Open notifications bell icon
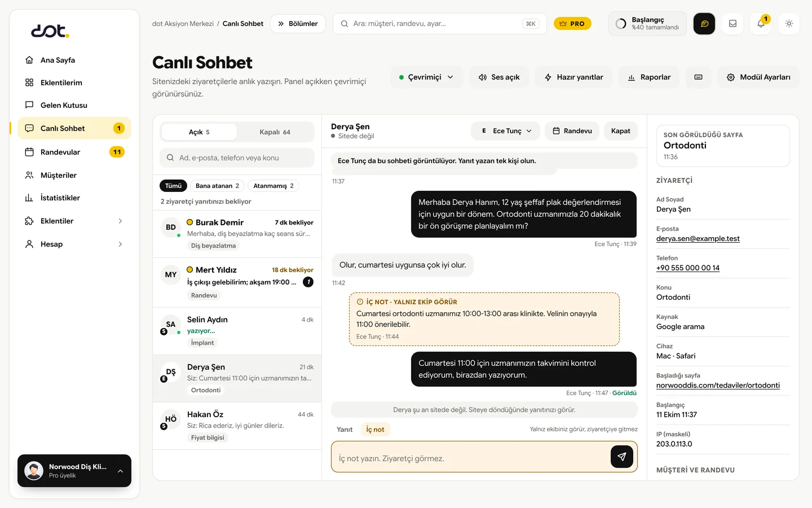Viewport: 812px width, 508px height. [x=761, y=24]
